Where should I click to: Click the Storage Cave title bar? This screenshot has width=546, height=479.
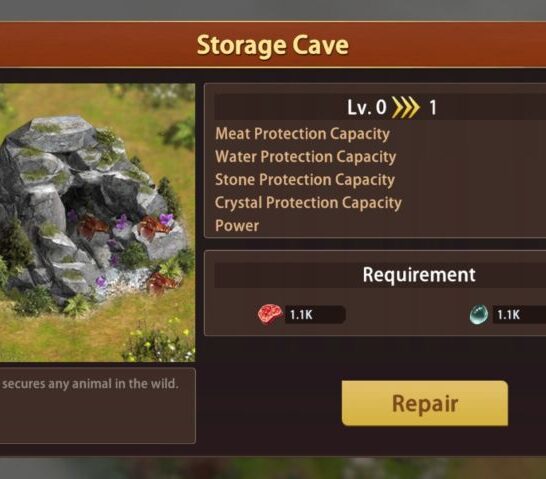(x=273, y=45)
